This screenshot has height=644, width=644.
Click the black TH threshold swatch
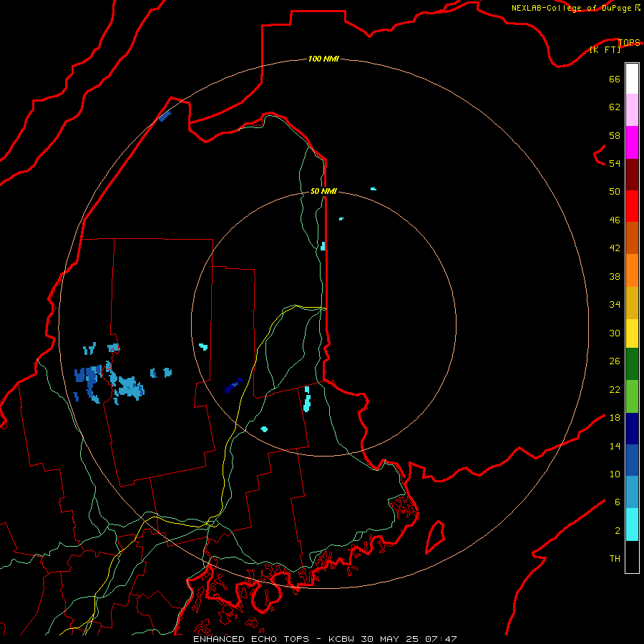pos(632,557)
